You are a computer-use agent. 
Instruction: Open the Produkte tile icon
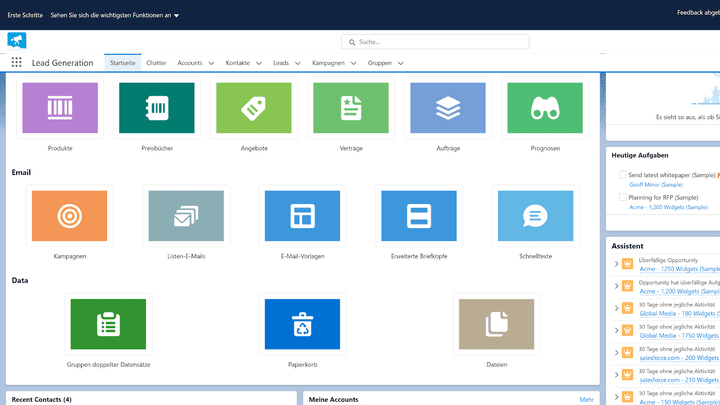pos(60,108)
